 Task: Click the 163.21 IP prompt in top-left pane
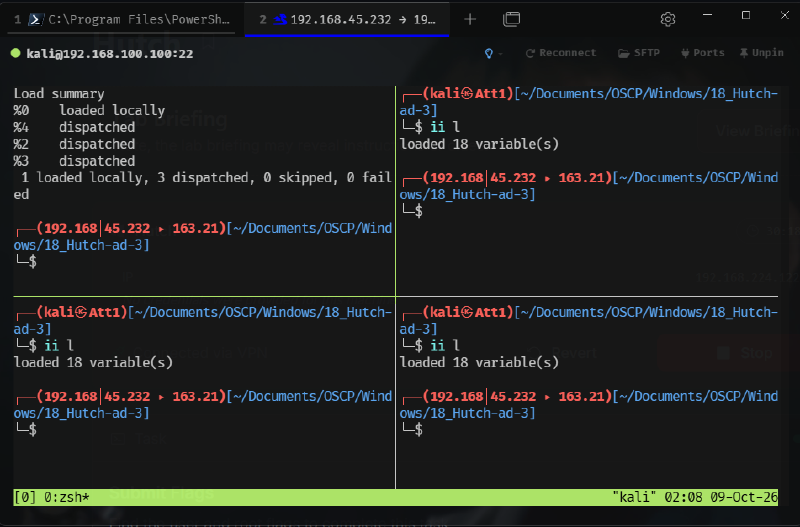click(x=131, y=228)
